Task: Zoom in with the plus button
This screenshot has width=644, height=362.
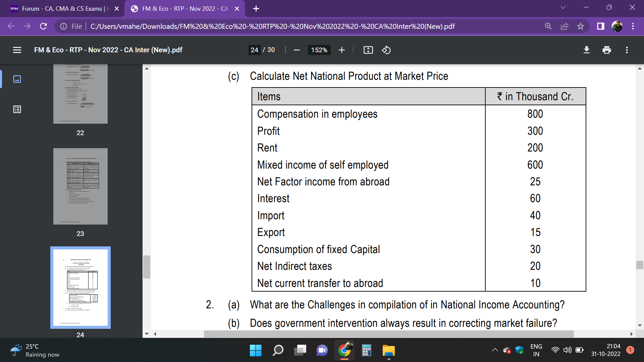Action: click(341, 50)
